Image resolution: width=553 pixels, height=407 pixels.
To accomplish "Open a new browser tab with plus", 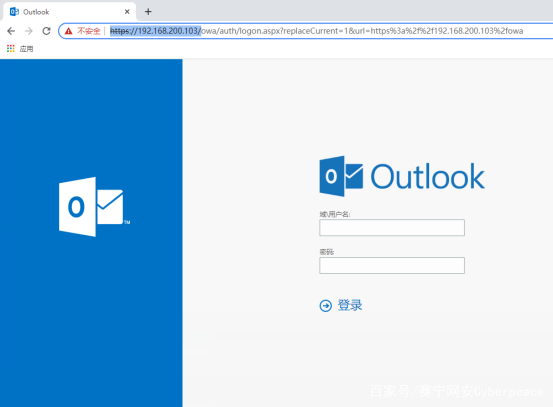I will (x=148, y=12).
